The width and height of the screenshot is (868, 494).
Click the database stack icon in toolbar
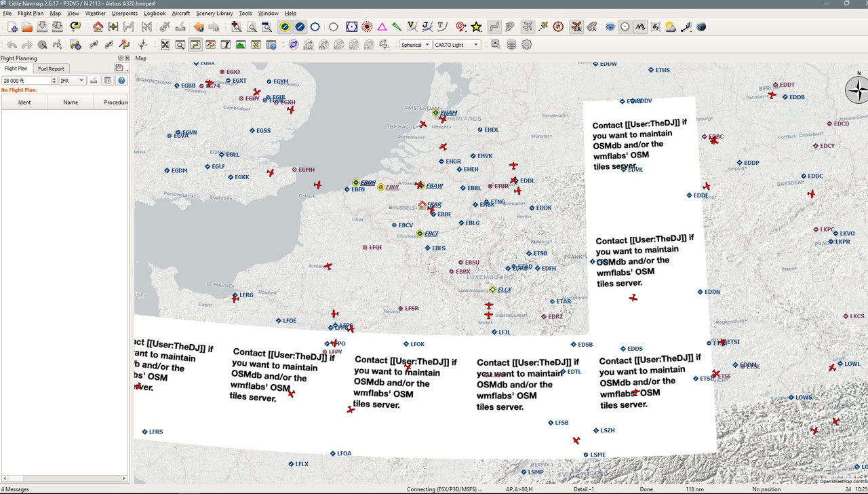pos(511,45)
